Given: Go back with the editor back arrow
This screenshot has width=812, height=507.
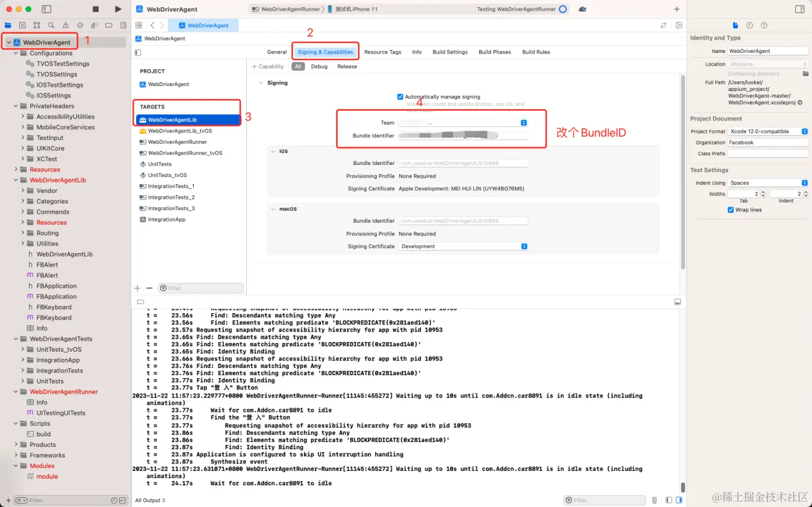Looking at the screenshot, I should point(153,25).
